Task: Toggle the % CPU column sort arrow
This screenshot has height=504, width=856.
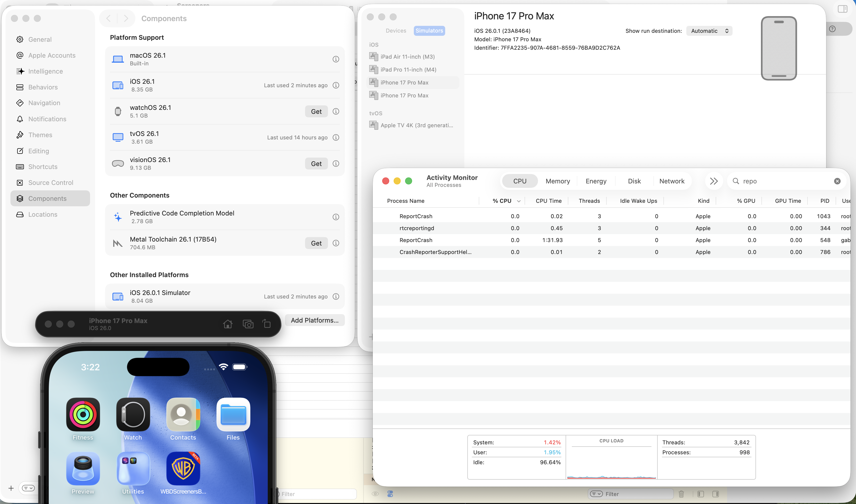Action: click(x=518, y=201)
